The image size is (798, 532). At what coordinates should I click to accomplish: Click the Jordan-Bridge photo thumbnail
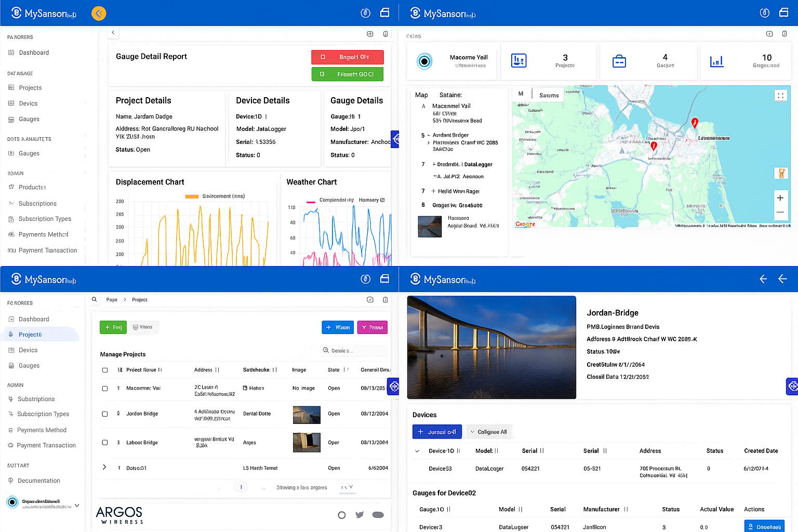pos(491,347)
